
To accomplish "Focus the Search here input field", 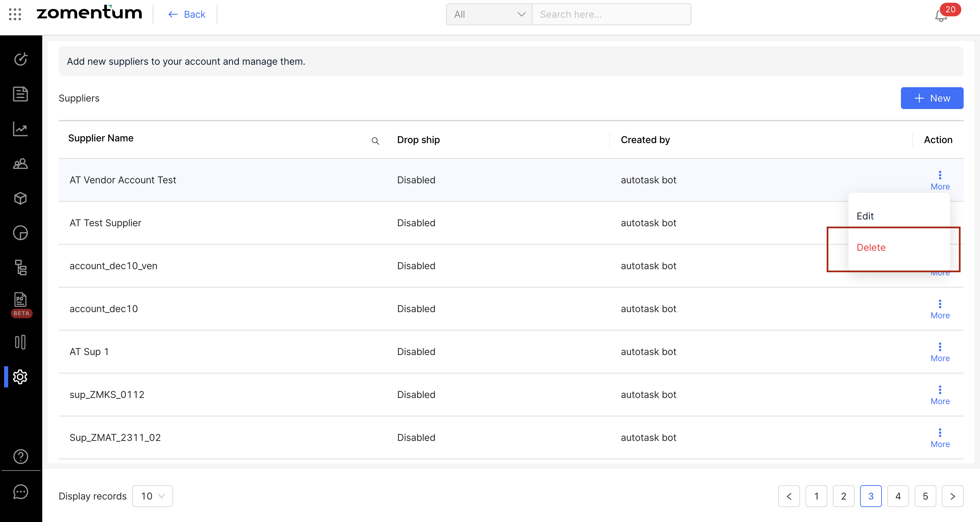I will (x=611, y=14).
